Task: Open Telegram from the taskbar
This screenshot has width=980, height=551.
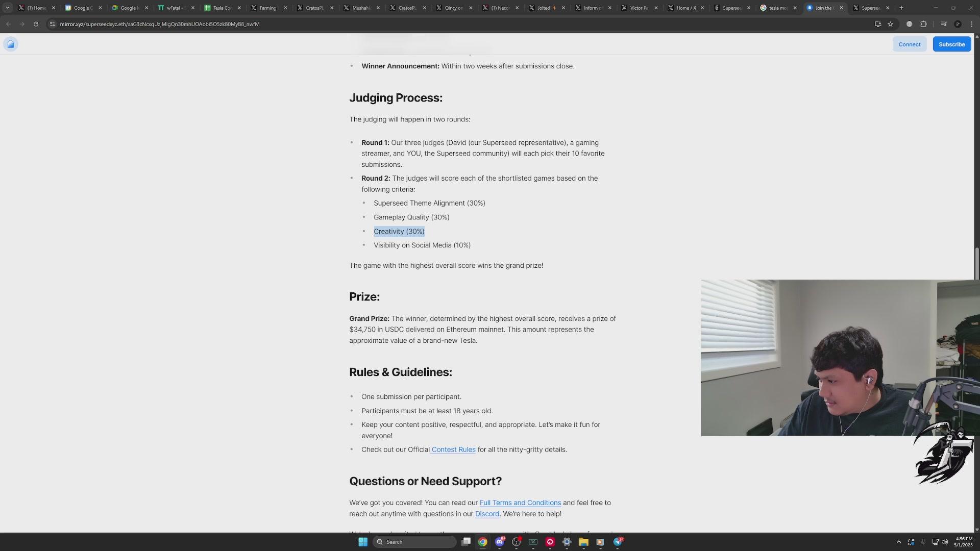Action: tap(618, 542)
